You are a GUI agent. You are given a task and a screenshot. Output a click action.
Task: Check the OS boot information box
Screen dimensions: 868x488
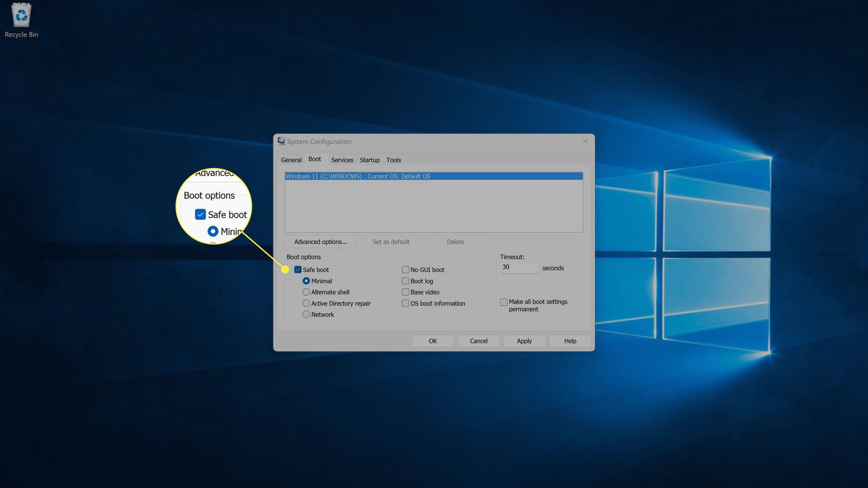[406, 304]
